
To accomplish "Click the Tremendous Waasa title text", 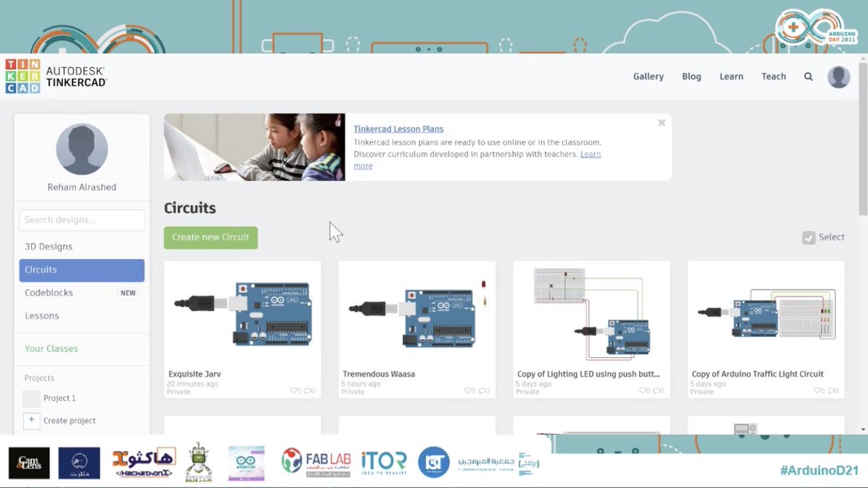I will (x=378, y=374).
